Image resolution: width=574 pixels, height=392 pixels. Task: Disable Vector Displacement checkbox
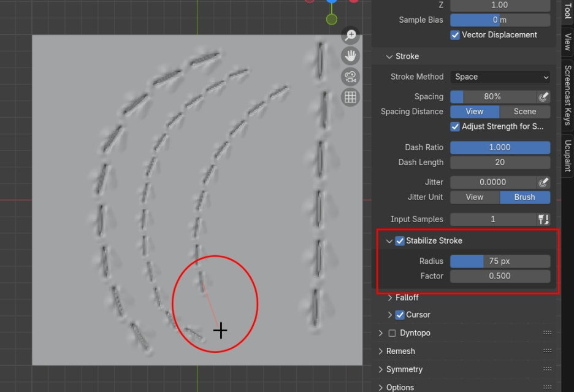tap(455, 35)
